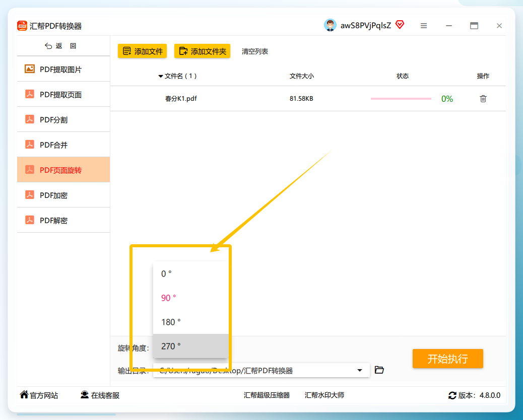Select 0 ° rotation option
The image size is (523, 420).
click(191, 273)
